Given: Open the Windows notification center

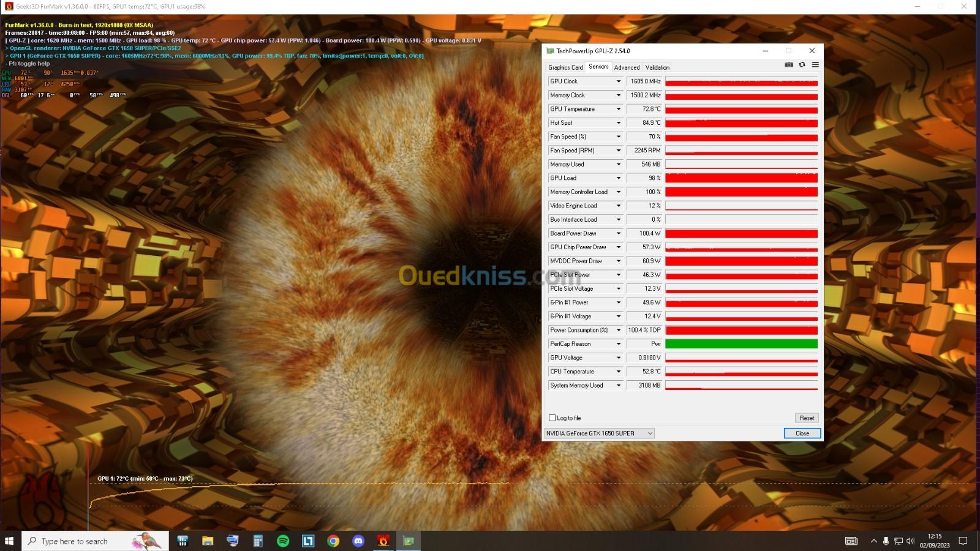Looking at the screenshot, I should coord(963,541).
